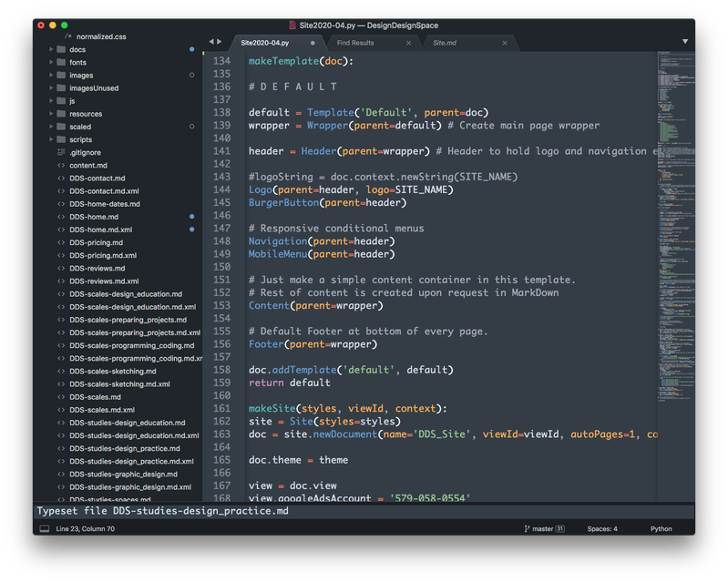Viewport: 728px width, 582px height.
Task: Click the folder icon for images
Action: coord(61,76)
